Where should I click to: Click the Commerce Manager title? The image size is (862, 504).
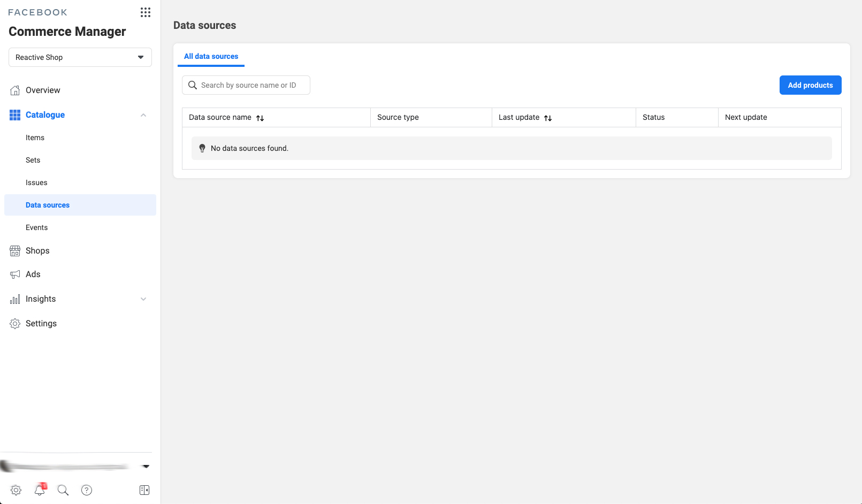(x=67, y=32)
